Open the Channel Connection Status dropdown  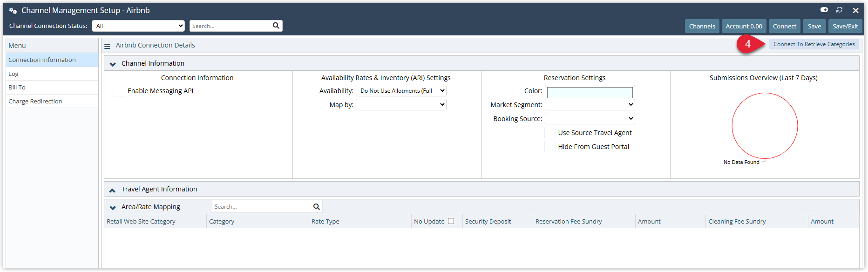pos(138,26)
